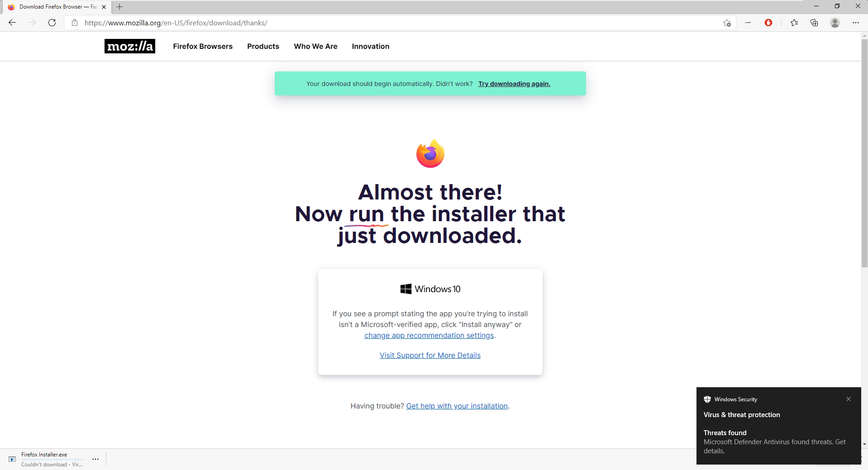Reload the page with the refresh icon
This screenshot has width=868, height=470.
[52, 23]
